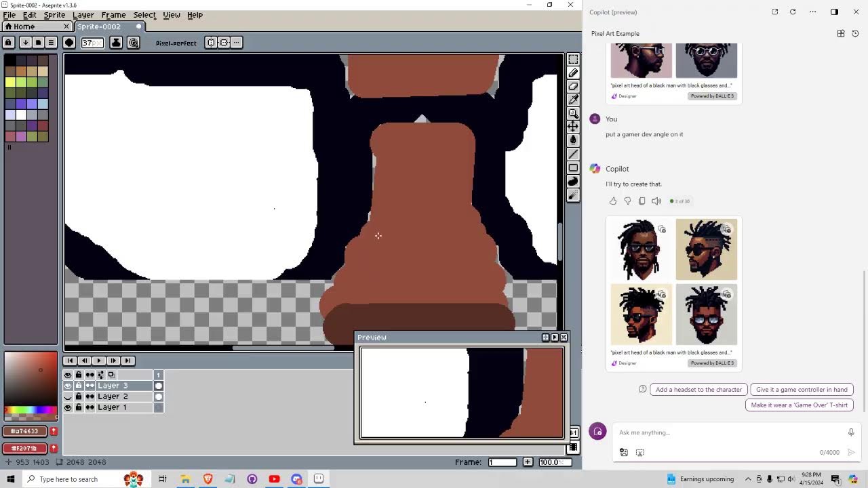Viewport: 868px width, 488px height.
Task: Dislike the Copilot response with thumbs down
Action: 627,201
